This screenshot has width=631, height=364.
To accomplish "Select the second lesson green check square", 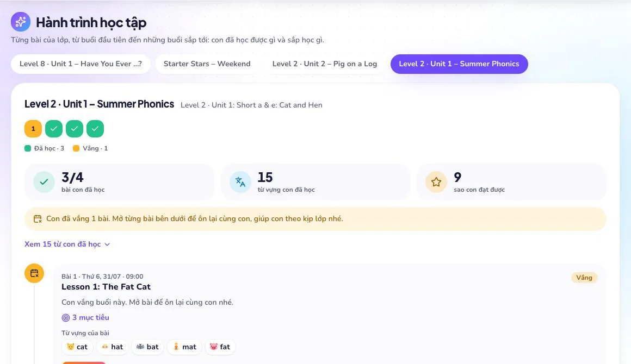I will coord(53,129).
